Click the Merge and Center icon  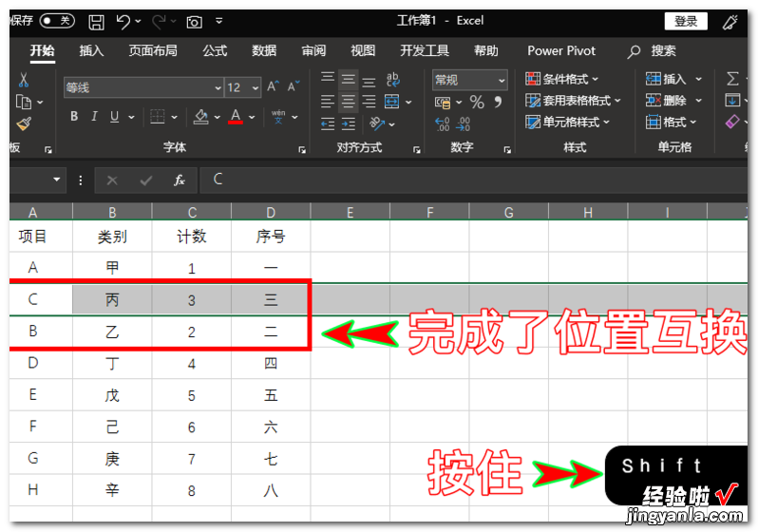(x=392, y=102)
